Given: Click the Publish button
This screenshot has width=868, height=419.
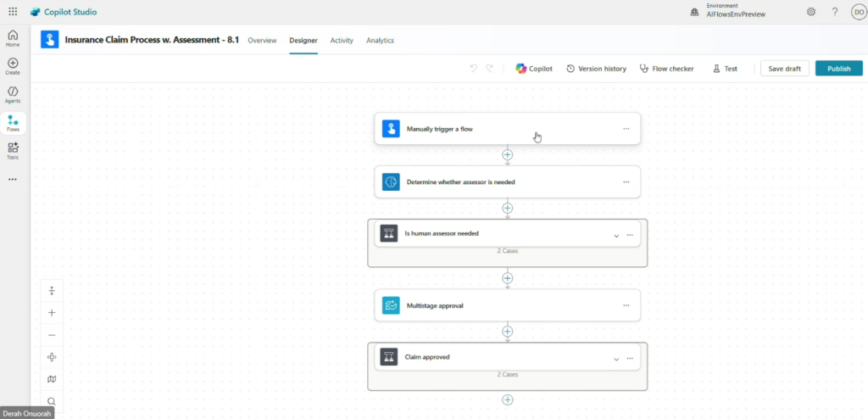Looking at the screenshot, I should coord(838,69).
